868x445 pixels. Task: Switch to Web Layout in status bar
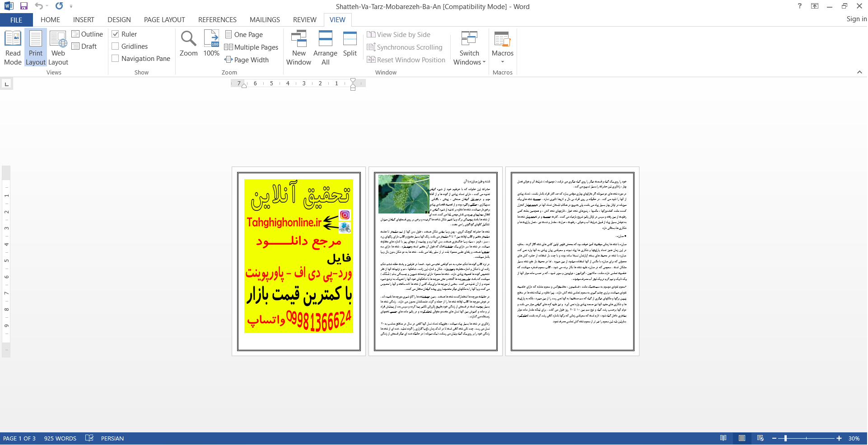click(x=761, y=438)
